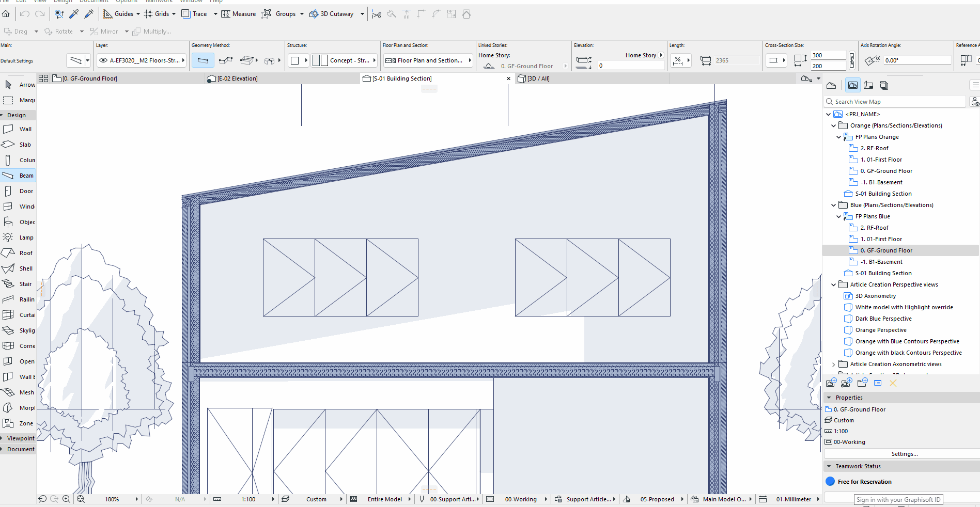The image size is (980, 507).
Task: Select the Wall tool
Action: tap(18, 129)
